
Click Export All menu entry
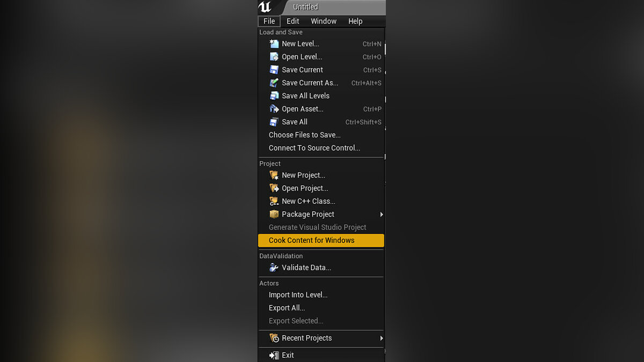287,308
